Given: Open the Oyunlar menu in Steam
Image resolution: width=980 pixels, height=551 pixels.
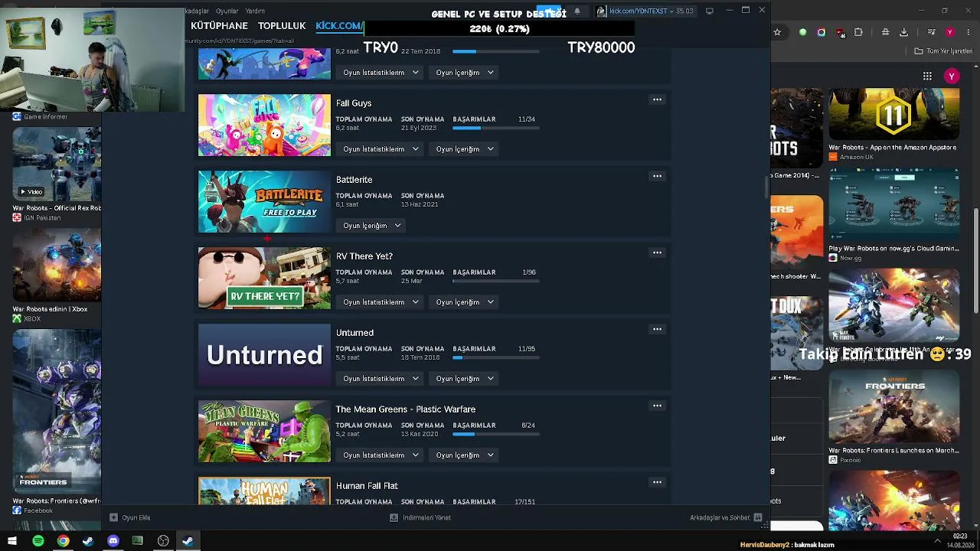Looking at the screenshot, I should point(227,11).
